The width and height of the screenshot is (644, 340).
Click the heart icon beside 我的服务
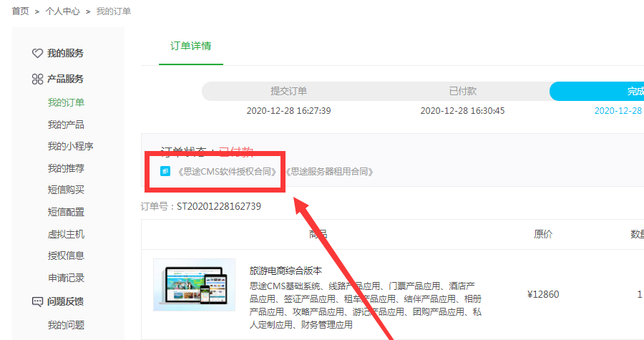38,54
